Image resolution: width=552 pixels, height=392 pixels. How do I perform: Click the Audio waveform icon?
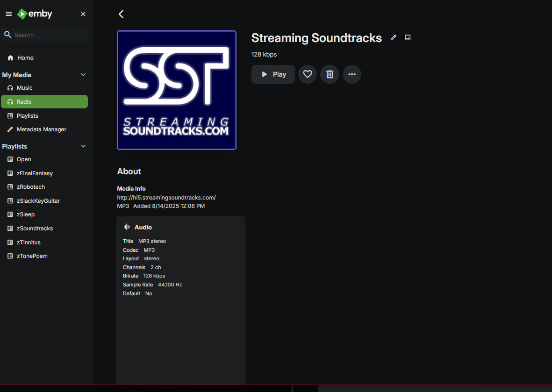(x=127, y=228)
